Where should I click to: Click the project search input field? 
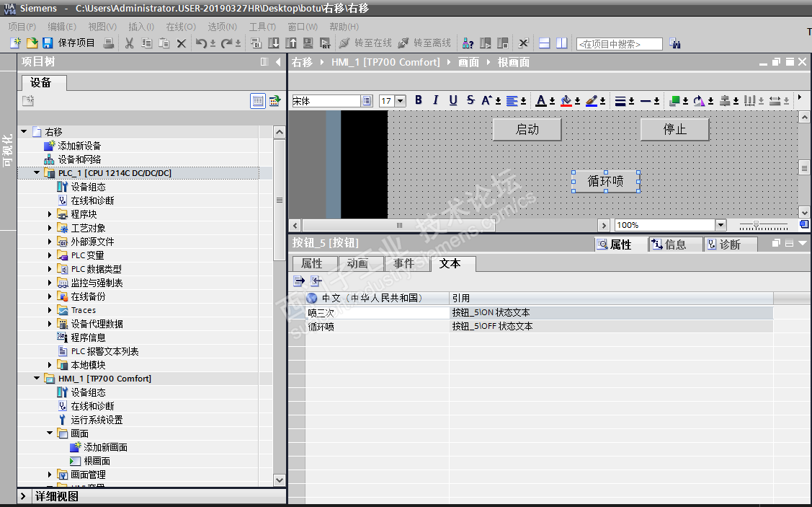(620, 44)
